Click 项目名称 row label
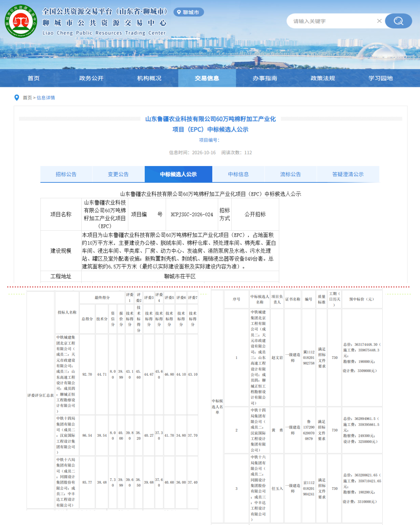This screenshot has width=420, height=525. [61, 214]
